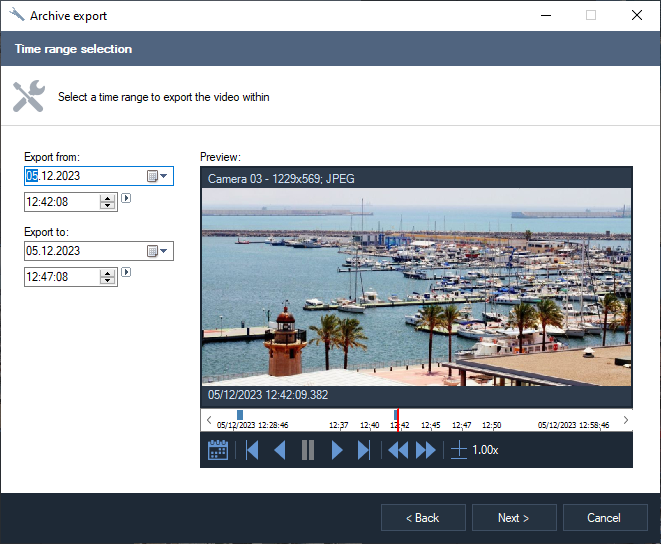The height and width of the screenshot is (544, 661).
Task: Open the calendar icon in playback controls
Action: pos(218,450)
